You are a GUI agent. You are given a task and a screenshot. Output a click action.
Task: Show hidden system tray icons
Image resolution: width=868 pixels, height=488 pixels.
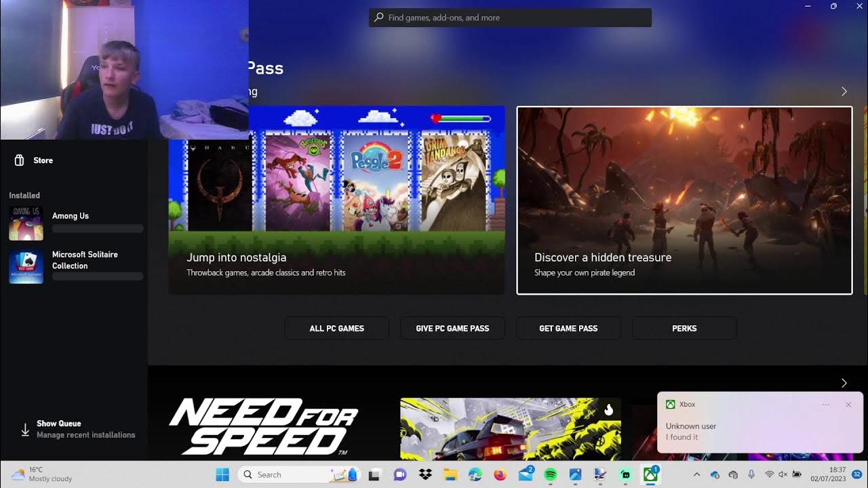pos(696,474)
